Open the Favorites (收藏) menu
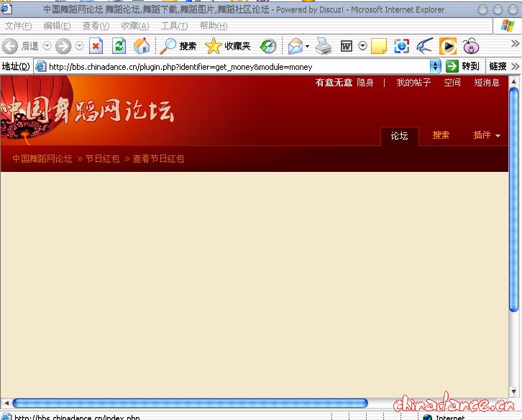The width and height of the screenshot is (522, 420). [x=135, y=26]
